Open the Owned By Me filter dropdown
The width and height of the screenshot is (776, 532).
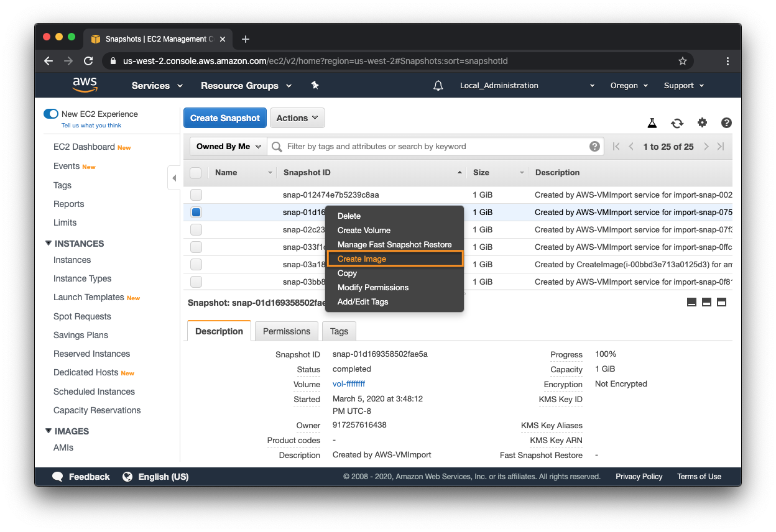(228, 147)
